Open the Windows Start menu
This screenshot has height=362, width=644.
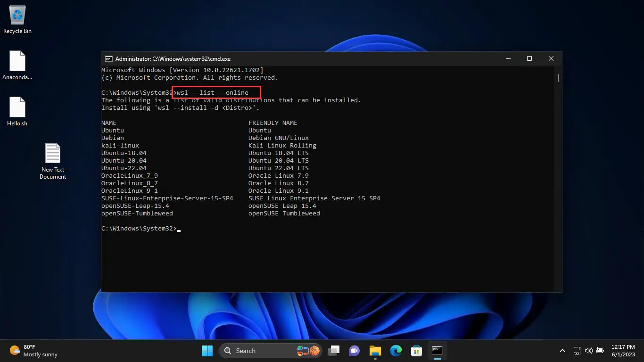[x=207, y=351]
